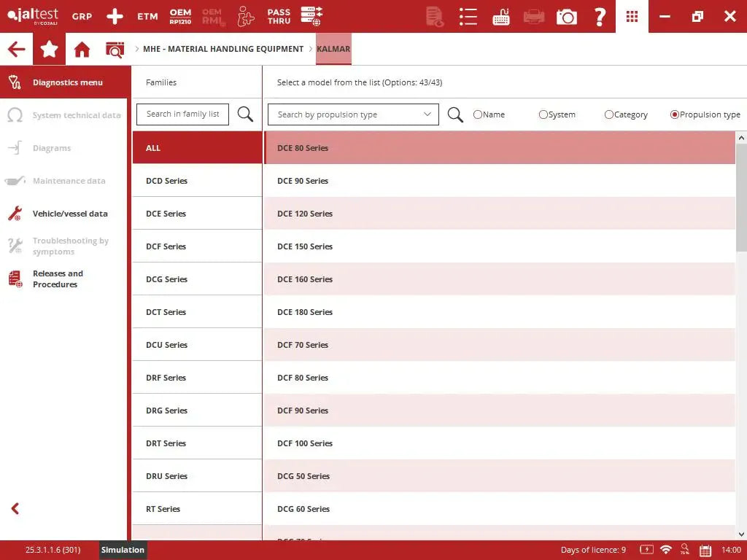Open the favorites star icon

tap(49, 50)
